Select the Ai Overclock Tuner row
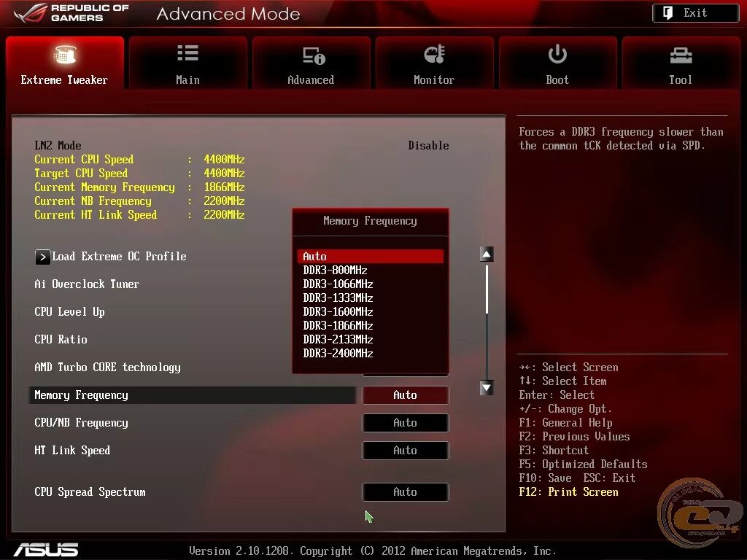Viewport: 747px width, 560px height. click(x=87, y=284)
